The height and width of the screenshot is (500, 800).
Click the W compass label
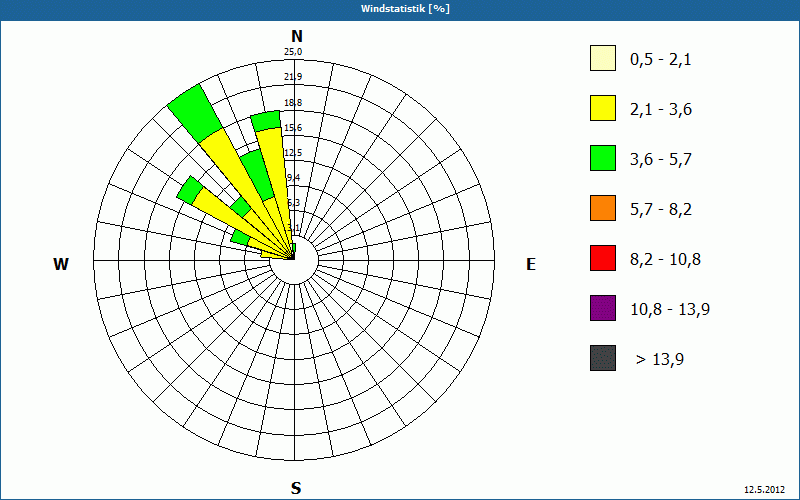61,264
